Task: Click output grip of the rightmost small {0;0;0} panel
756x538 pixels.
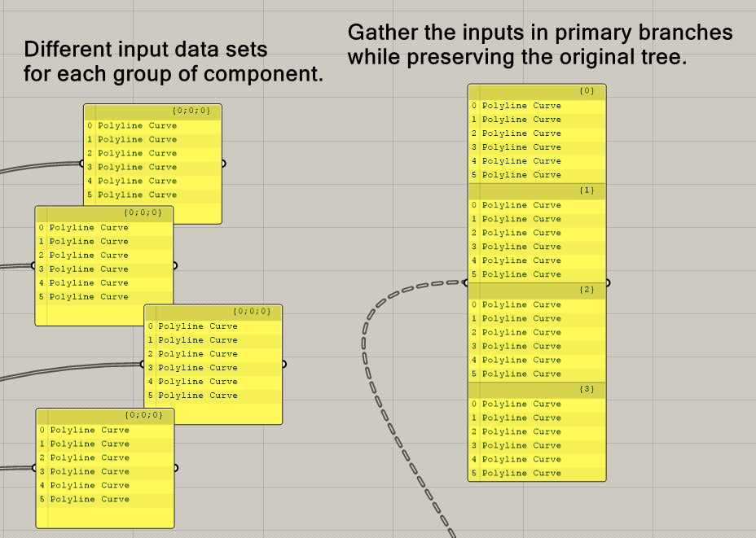Action: pyautogui.click(x=283, y=365)
